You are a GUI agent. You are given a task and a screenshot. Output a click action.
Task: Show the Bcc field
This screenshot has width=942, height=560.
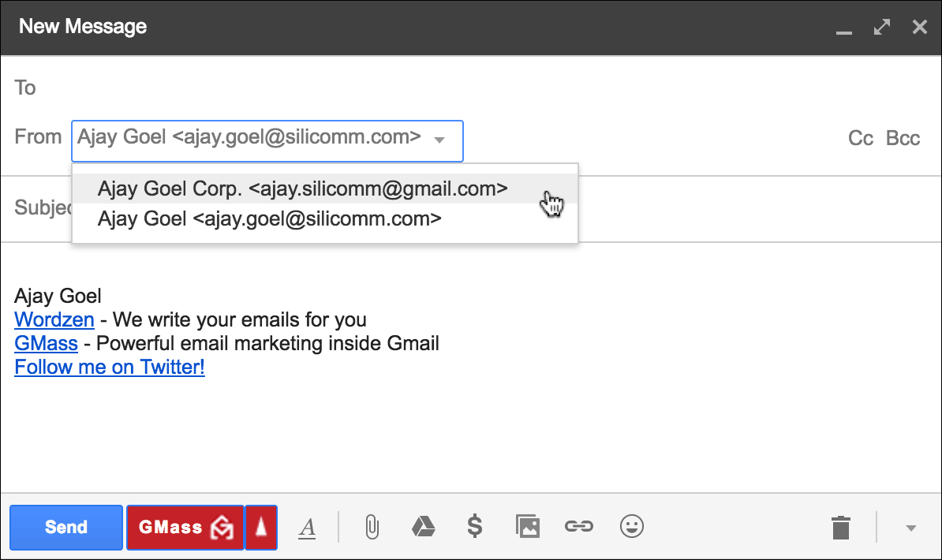coord(903,138)
